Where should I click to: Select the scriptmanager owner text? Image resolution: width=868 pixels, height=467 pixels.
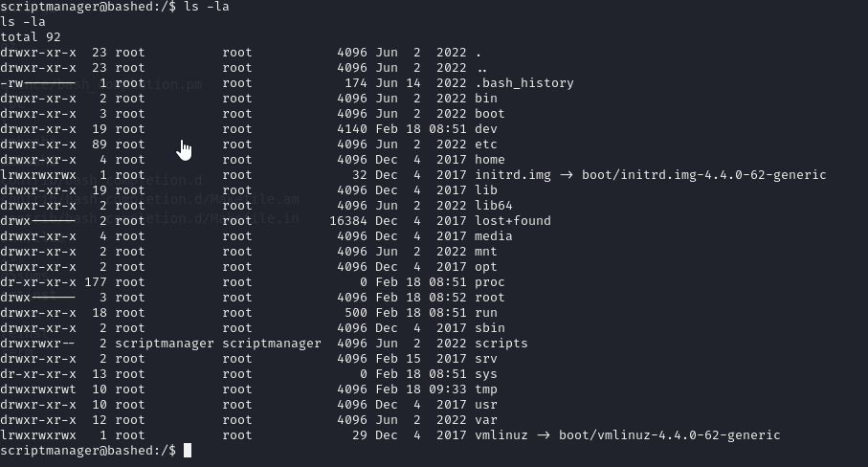[165, 343]
